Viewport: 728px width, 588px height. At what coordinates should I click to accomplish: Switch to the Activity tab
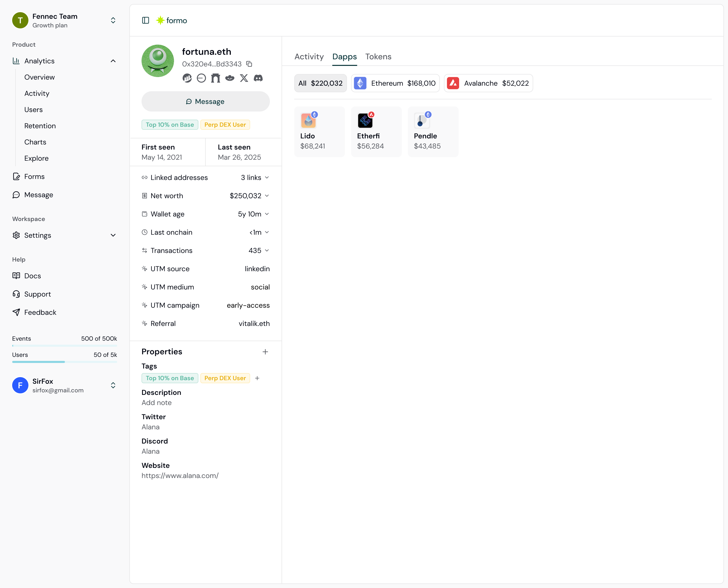[x=309, y=57]
